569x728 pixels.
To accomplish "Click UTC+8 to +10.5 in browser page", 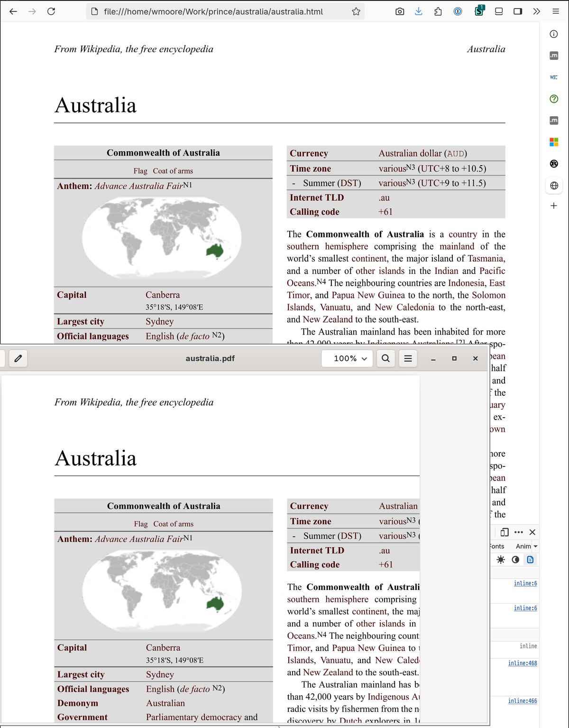I will (x=452, y=168).
